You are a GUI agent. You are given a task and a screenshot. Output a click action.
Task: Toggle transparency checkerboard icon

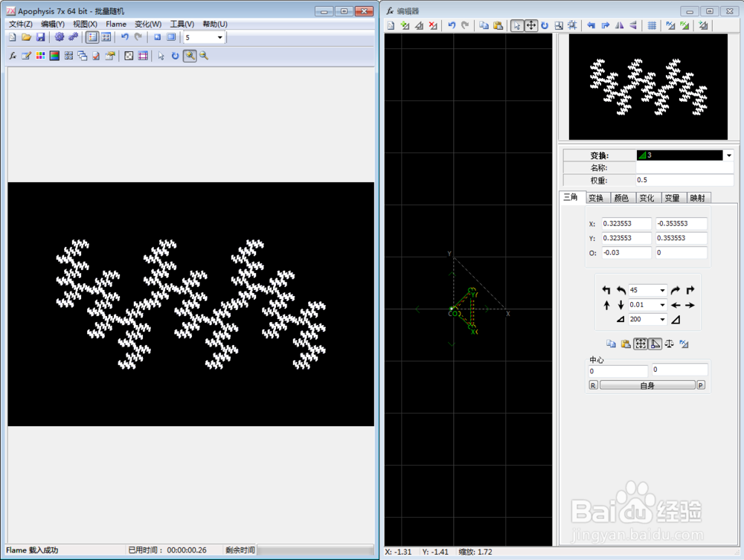(x=129, y=56)
